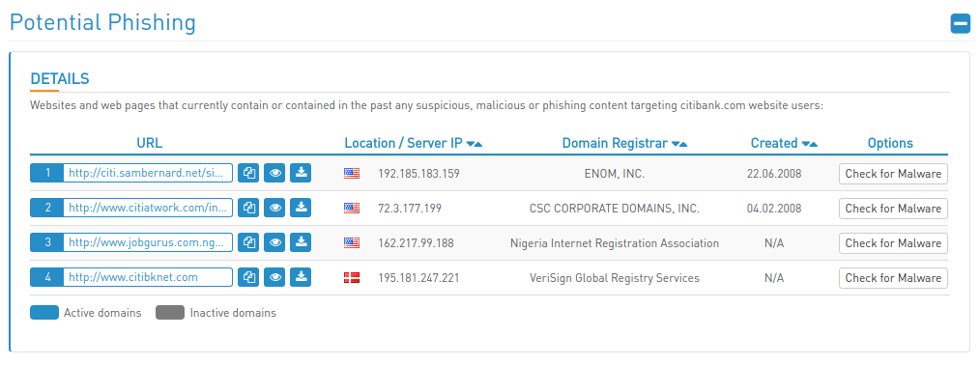Check for Malware on citi.sambernard.net row
The width and height of the screenshot is (980, 365).
click(893, 174)
